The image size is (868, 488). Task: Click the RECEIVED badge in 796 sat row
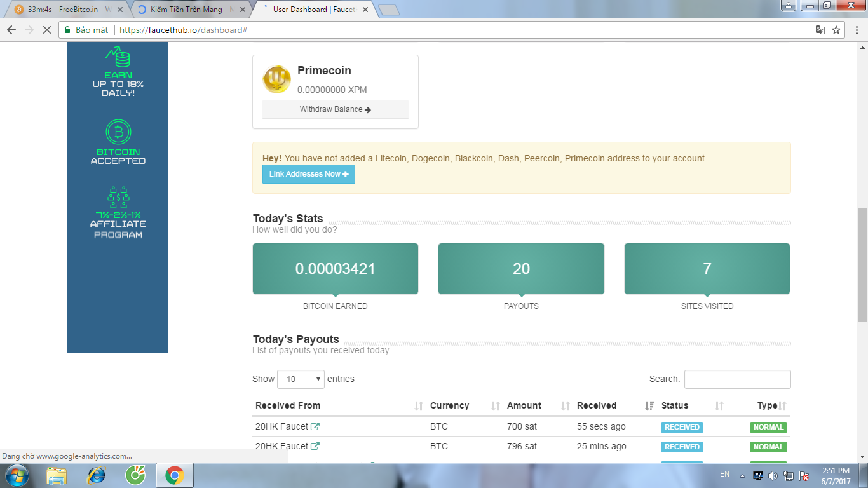pyautogui.click(x=682, y=447)
